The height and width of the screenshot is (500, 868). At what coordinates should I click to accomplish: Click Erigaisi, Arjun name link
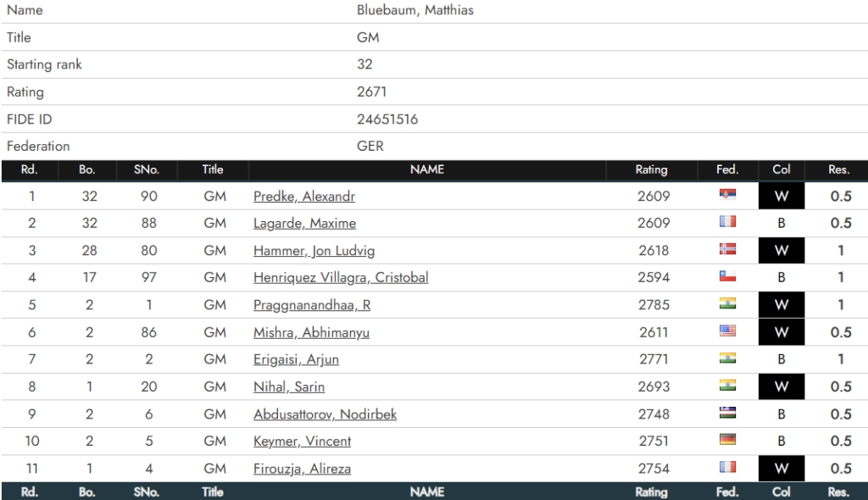pos(296,360)
